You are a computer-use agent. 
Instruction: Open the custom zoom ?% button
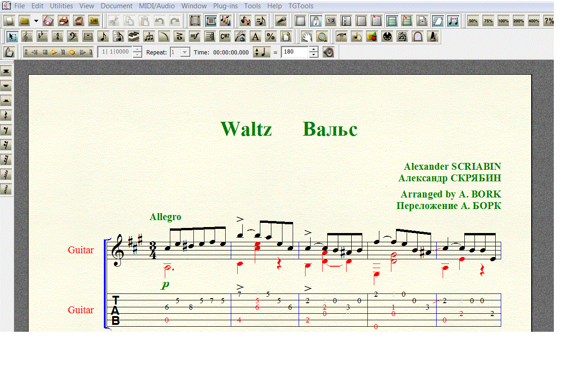549,21
